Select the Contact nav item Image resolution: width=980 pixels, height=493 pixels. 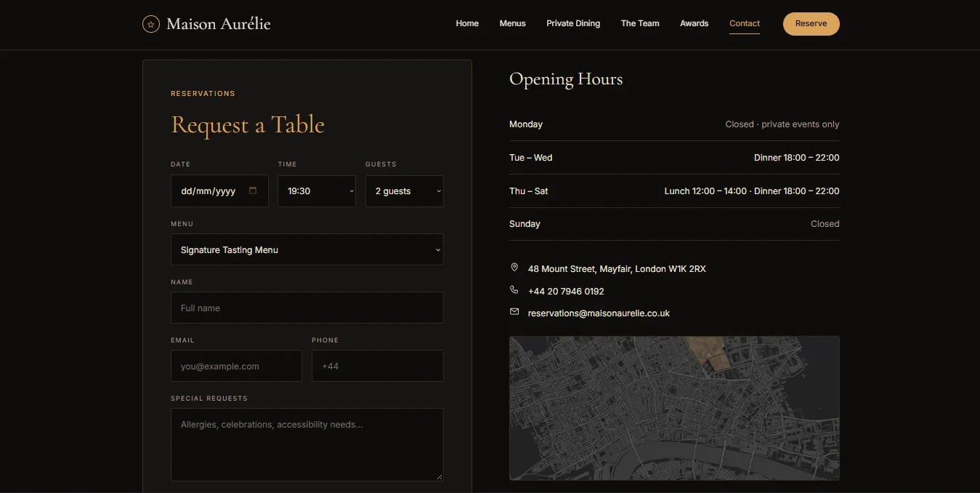click(745, 23)
